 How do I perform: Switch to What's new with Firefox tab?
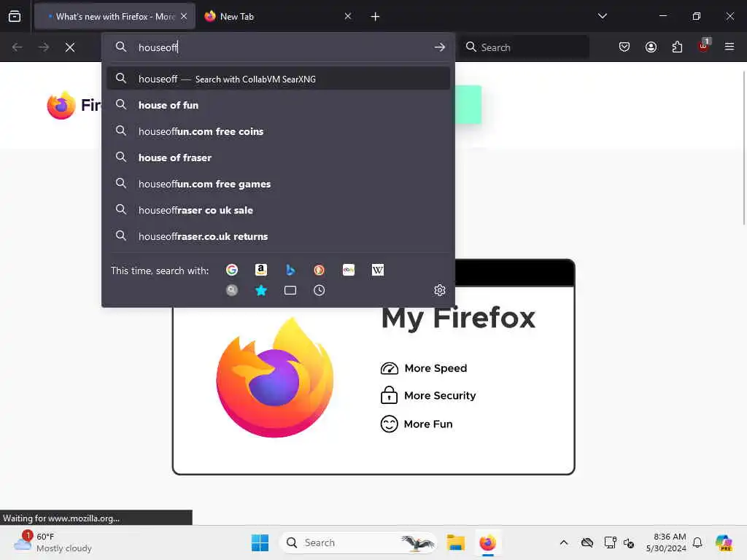115,16
